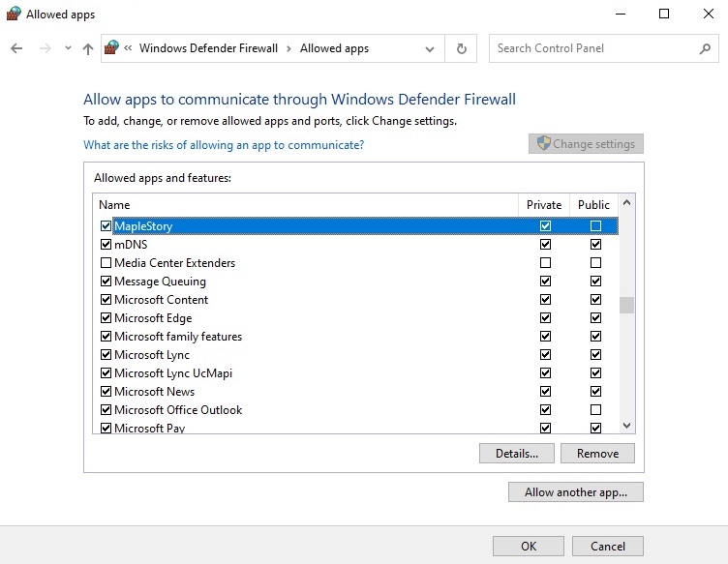Select Microsoft Edge entry
The width and height of the screenshot is (728, 564).
coord(153,318)
